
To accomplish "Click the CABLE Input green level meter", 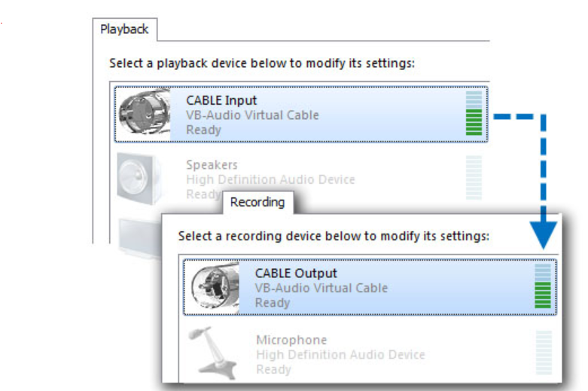I will tap(474, 113).
